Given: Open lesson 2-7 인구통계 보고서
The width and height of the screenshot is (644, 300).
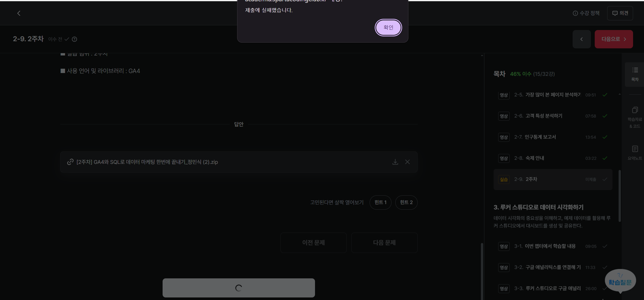Looking at the screenshot, I should 553,137.
